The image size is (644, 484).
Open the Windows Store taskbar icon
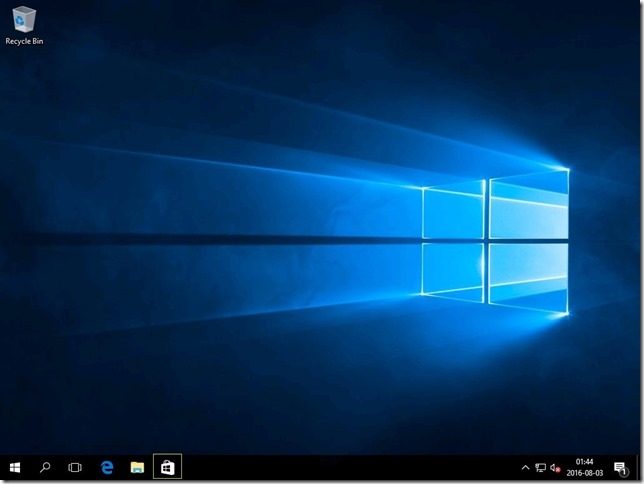click(x=168, y=467)
